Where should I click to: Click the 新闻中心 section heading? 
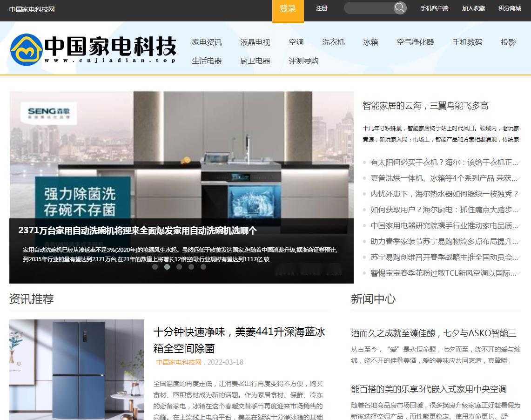[x=373, y=299]
